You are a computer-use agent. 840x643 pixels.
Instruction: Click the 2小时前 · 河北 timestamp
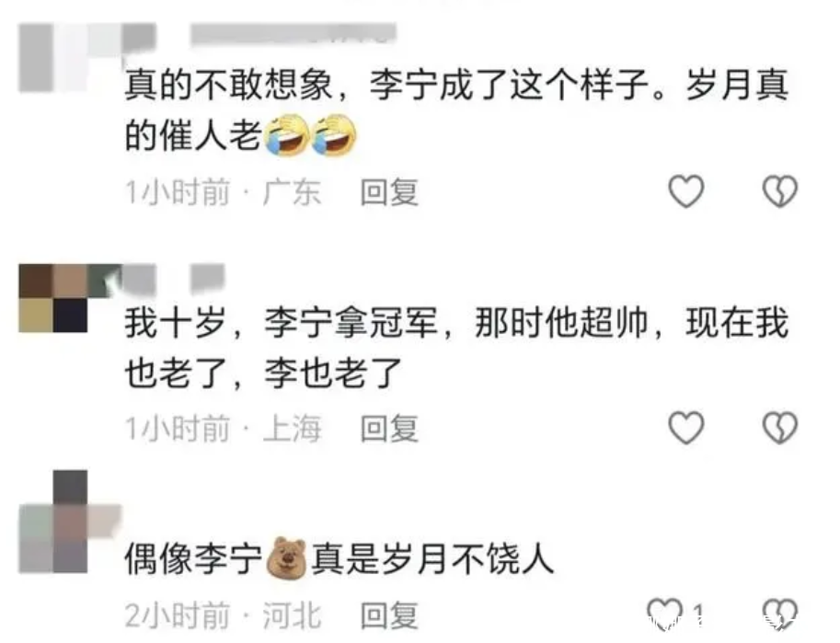point(223,615)
